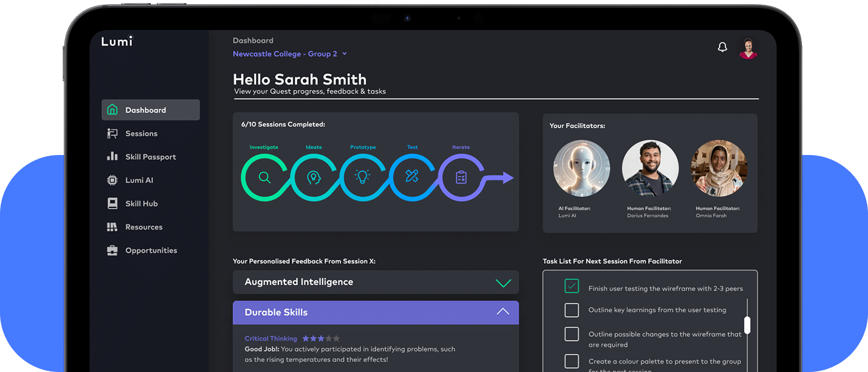Viewport: 868px width, 372px height.
Task: Click Darius Fernandes facilitator photo
Action: pyautogui.click(x=650, y=169)
